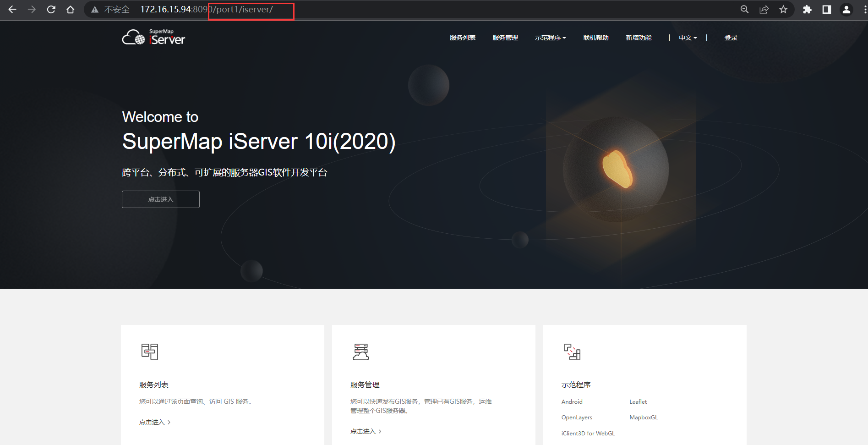
Task: Open the iClient3D for WebGL link
Action: pyautogui.click(x=588, y=433)
